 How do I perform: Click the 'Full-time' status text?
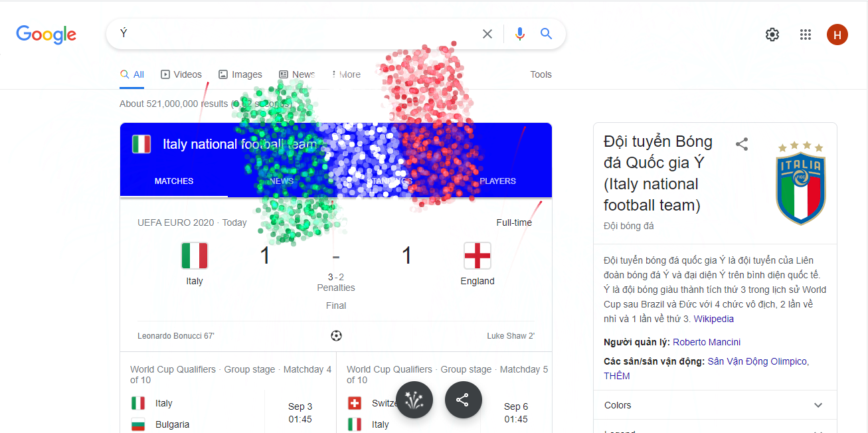pos(514,222)
